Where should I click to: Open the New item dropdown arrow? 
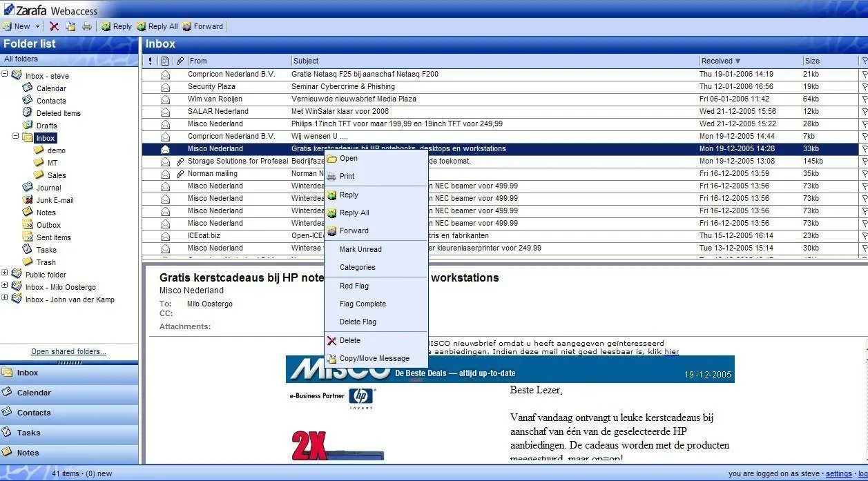[x=37, y=26]
